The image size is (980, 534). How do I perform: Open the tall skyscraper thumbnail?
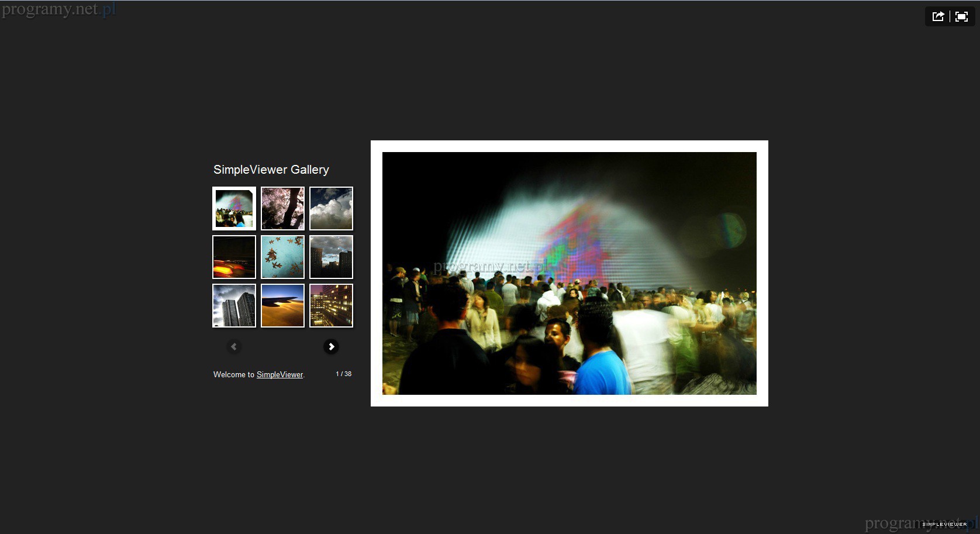[234, 306]
